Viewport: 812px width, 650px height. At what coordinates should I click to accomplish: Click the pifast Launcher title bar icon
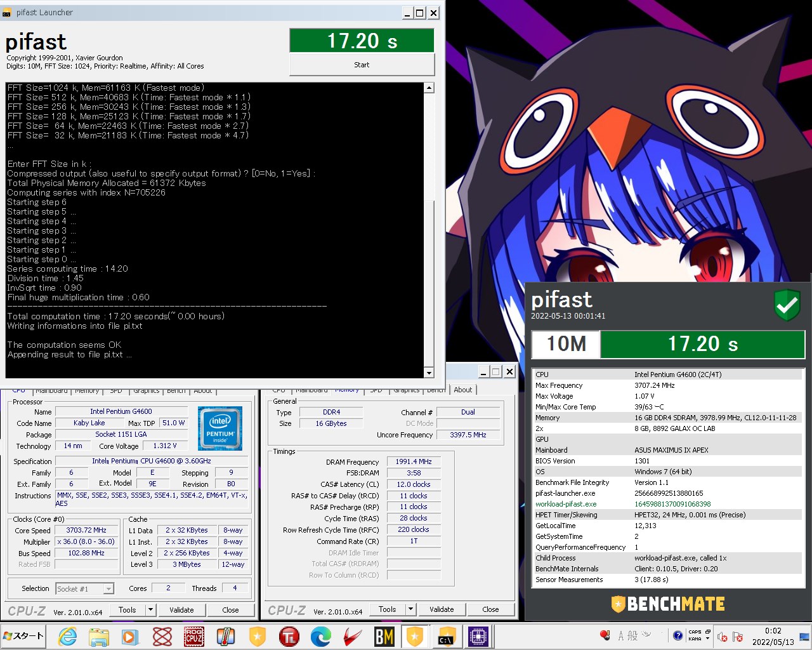click(7, 12)
